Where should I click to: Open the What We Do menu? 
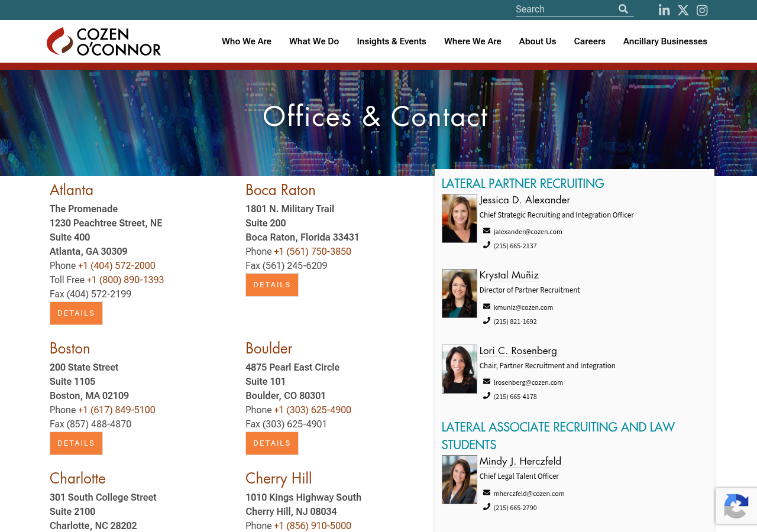click(x=314, y=41)
